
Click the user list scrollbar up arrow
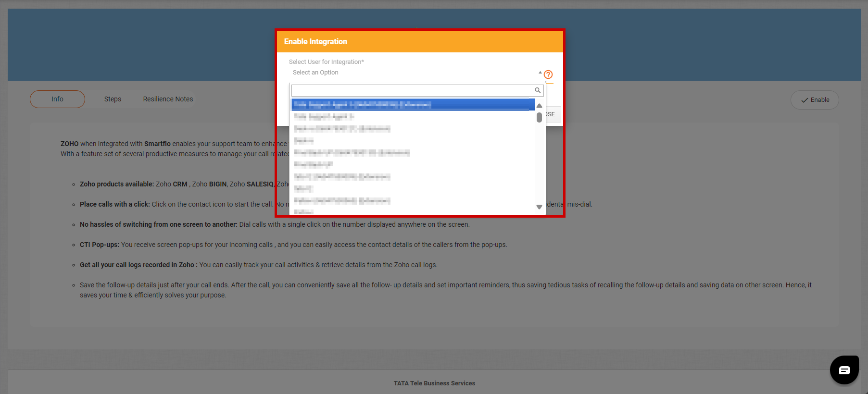(539, 106)
